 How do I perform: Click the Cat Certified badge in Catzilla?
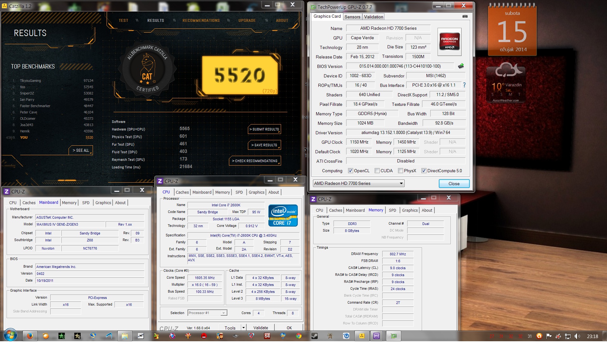147,70
